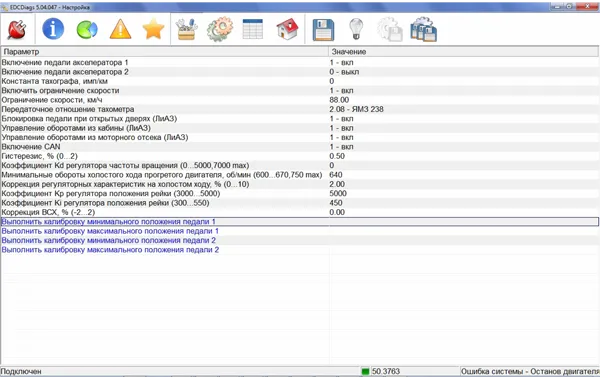Click the multiple floppy disks icon
This screenshot has height=377, width=600.
pyautogui.click(x=423, y=29)
